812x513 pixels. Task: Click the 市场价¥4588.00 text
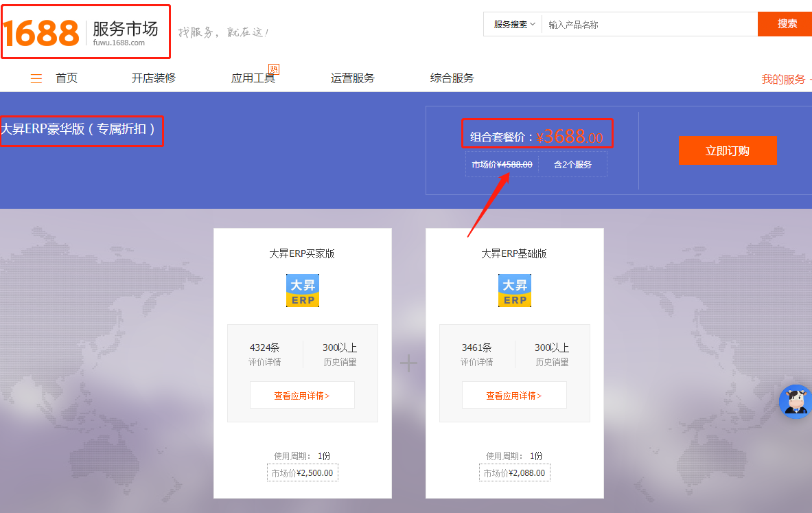(502, 164)
